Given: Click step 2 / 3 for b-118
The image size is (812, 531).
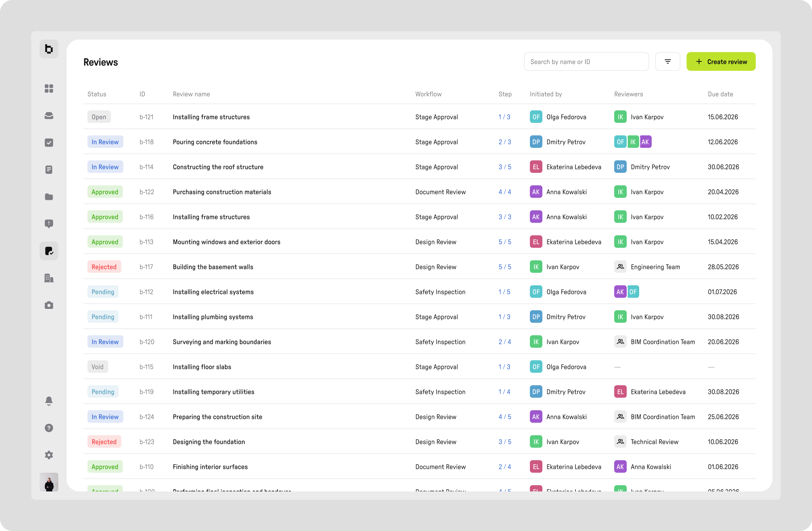Looking at the screenshot, I should [505, 142].
